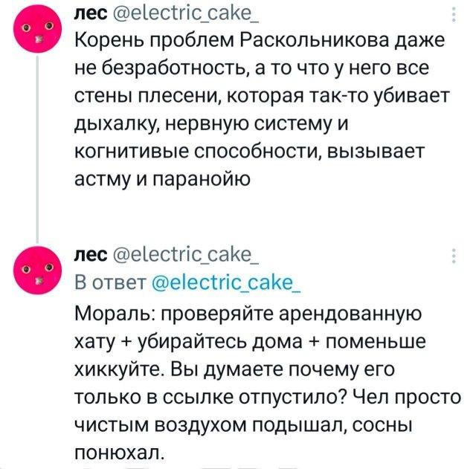Open the three-dot menu on the first tweet

click(x=454, y=16)
